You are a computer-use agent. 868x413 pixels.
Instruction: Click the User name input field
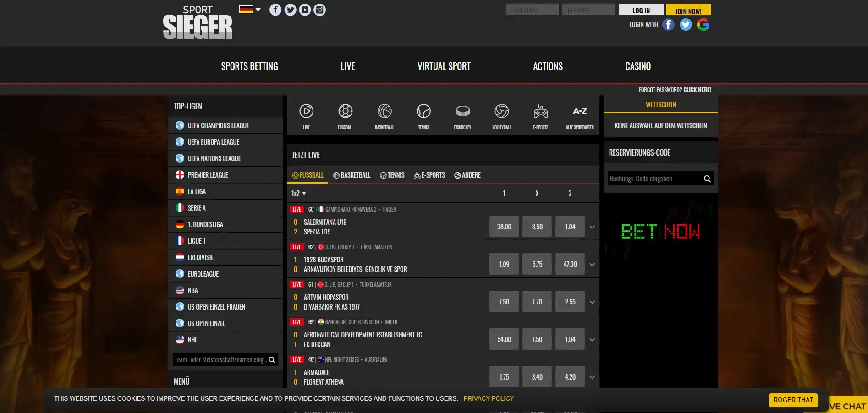coord(532,10)
